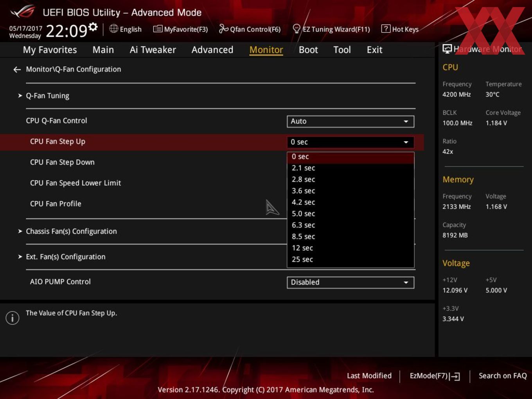Open the CPU Q-Fan Control dropdown
Viewport: 532px width, 399px height.
coord(350,121)
